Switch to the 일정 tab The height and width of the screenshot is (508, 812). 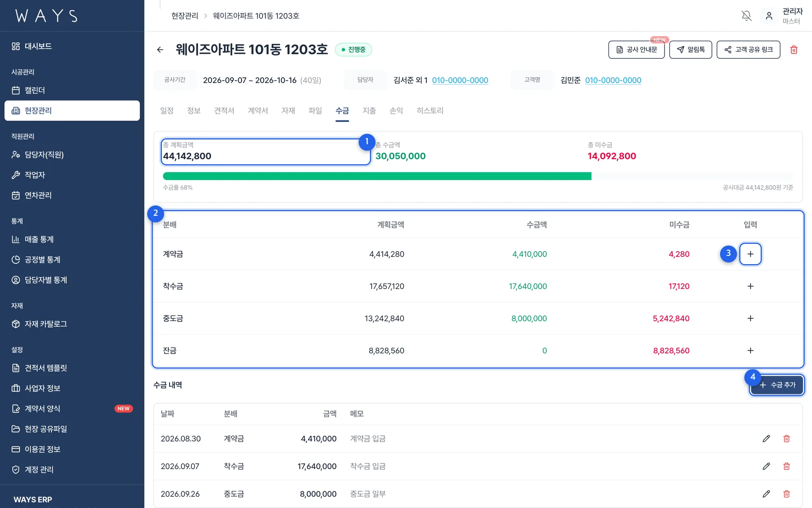click(x=167, y=111)
